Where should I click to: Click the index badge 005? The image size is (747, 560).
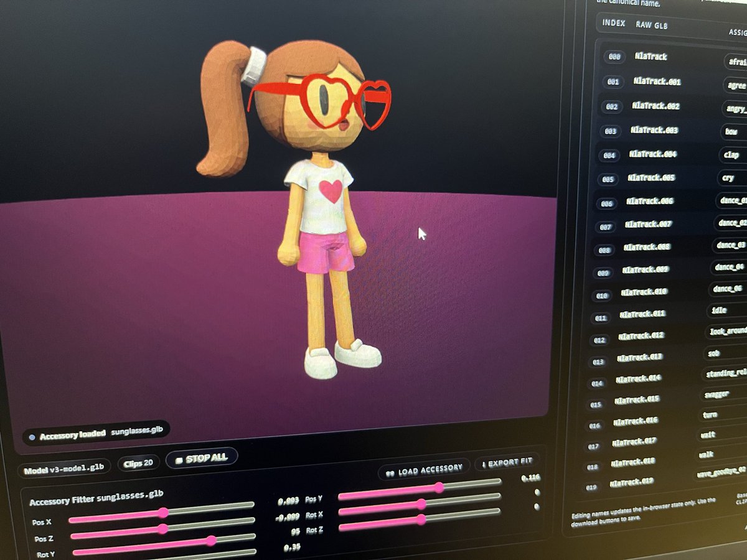tap(608, 179)
